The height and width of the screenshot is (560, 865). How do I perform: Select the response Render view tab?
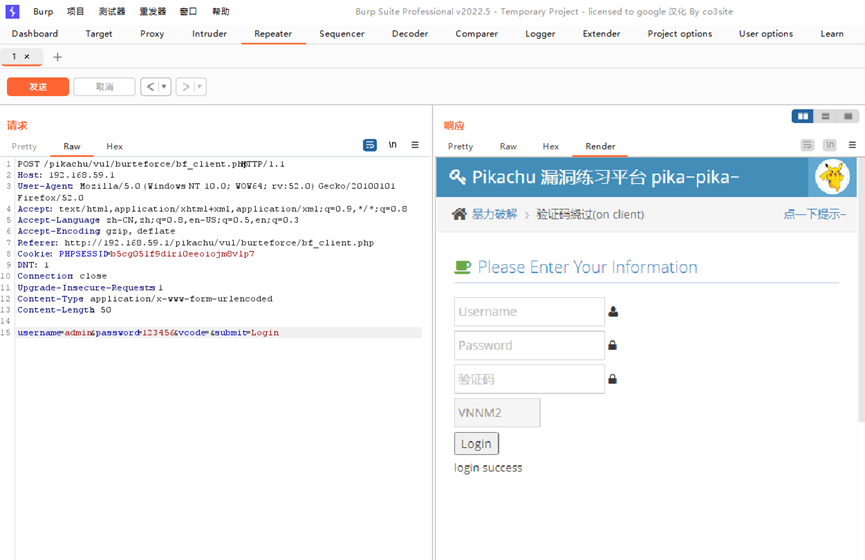pos(600,146)
